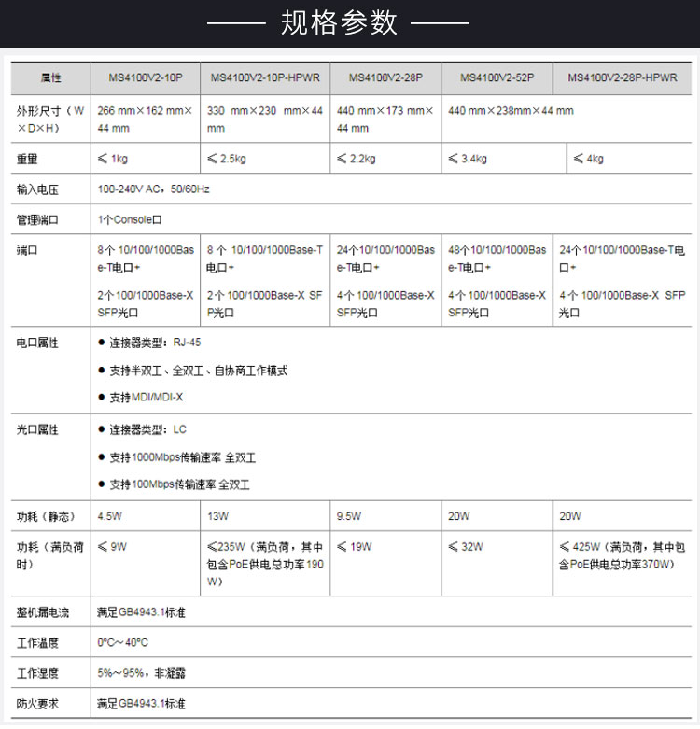The height and width of the screenshot is (729, 700).
Task: Click port cell 48个10/100/1000Base-T电口
Action: pos(497,259)
